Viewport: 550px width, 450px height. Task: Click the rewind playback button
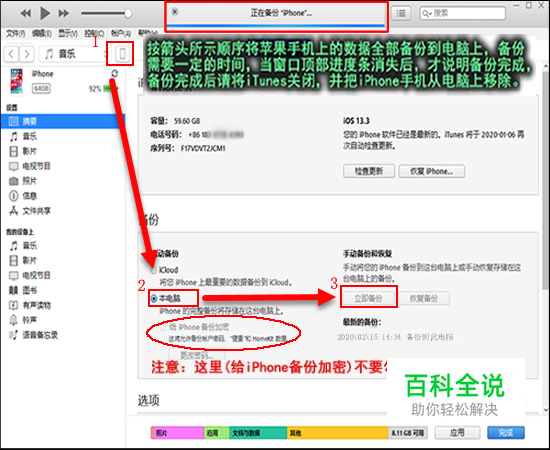point(26,13)
